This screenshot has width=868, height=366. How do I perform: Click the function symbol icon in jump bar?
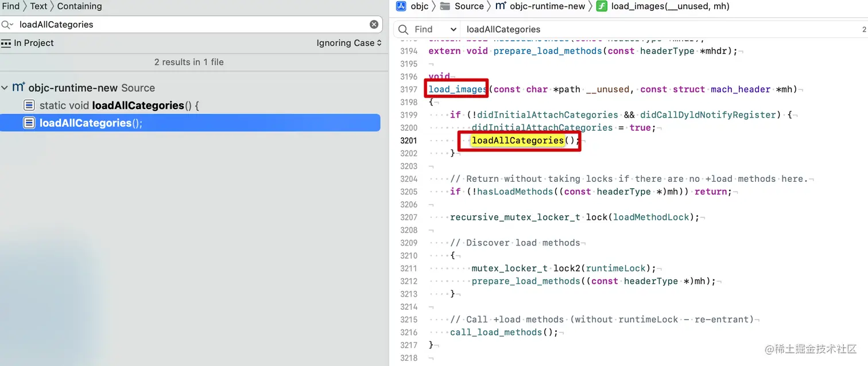(x=602, y=6)
